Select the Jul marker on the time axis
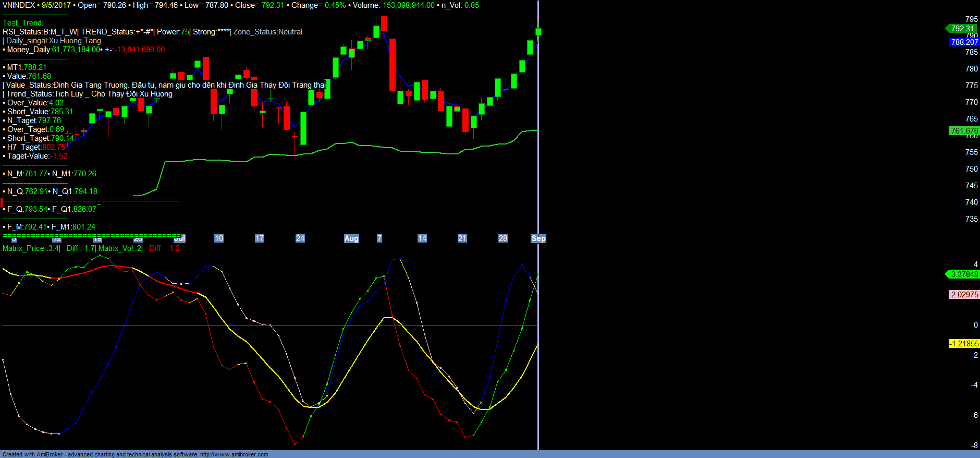 [x=180, y=238]
